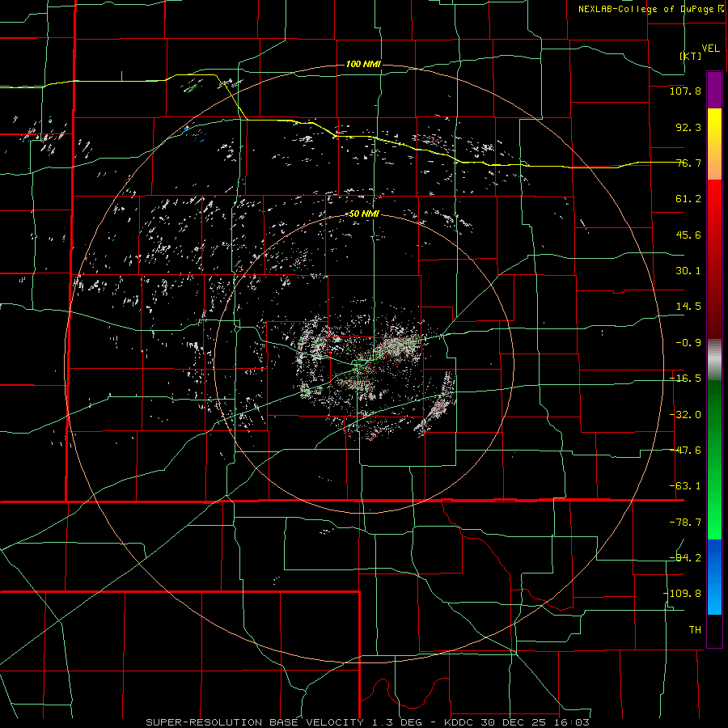
Task: Click the 76.7 legend value
Action: click(688, 163)
